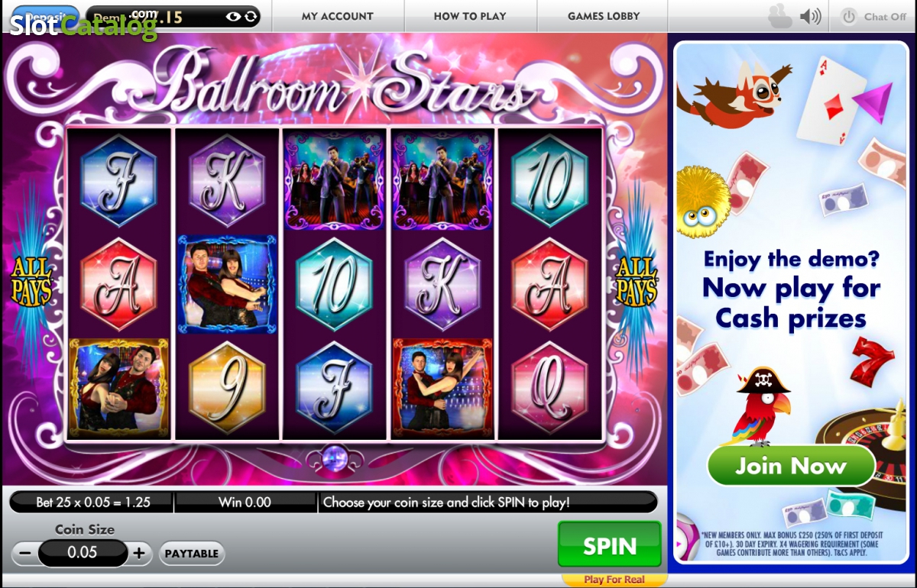
Task: Go to GAMES LOBBY
Action: coord(604,16)
